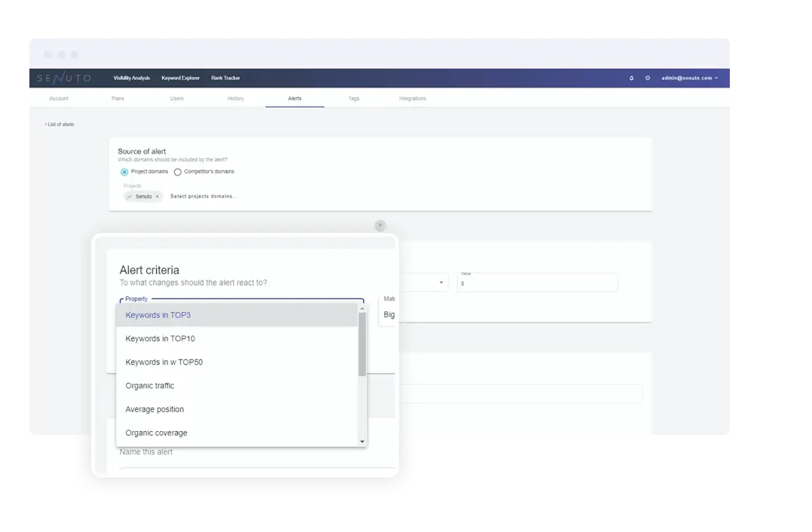Choose Organic traffic option
The image size is (812, 532).
[x=237, y=386]
